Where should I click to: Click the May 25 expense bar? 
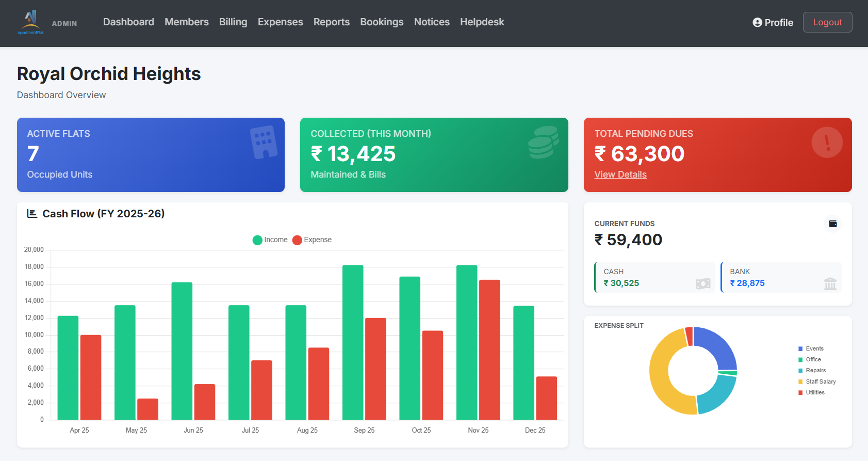click(x=148, y=409)
